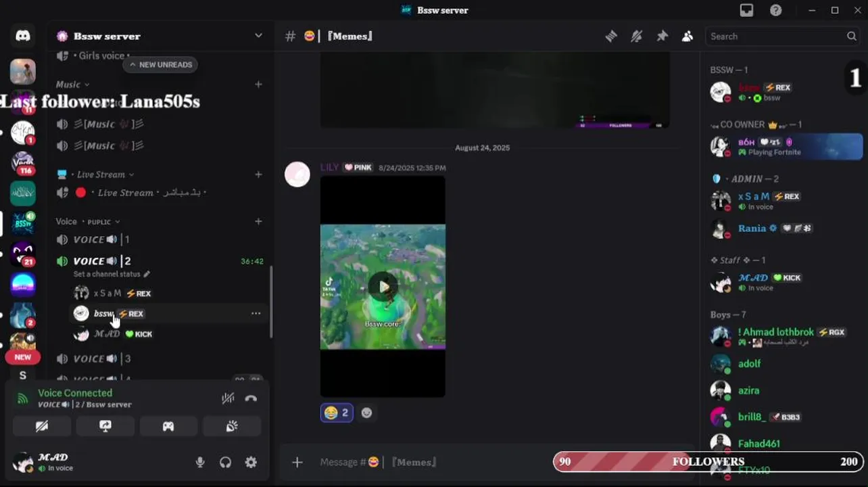Screen dimensions: 868x487
Task: Join the VOICE 3 channel
Action: (160, 358)
